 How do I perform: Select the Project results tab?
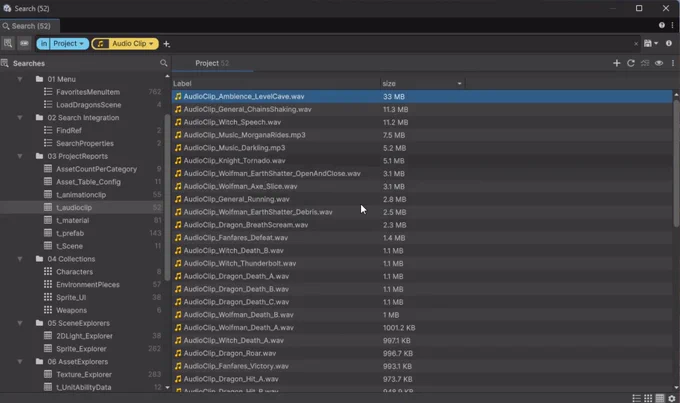[x=212, y=63]
